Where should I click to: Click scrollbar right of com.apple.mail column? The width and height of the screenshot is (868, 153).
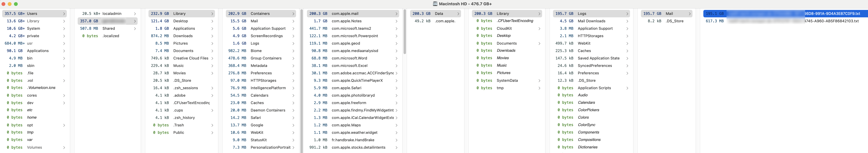[405, 32]
